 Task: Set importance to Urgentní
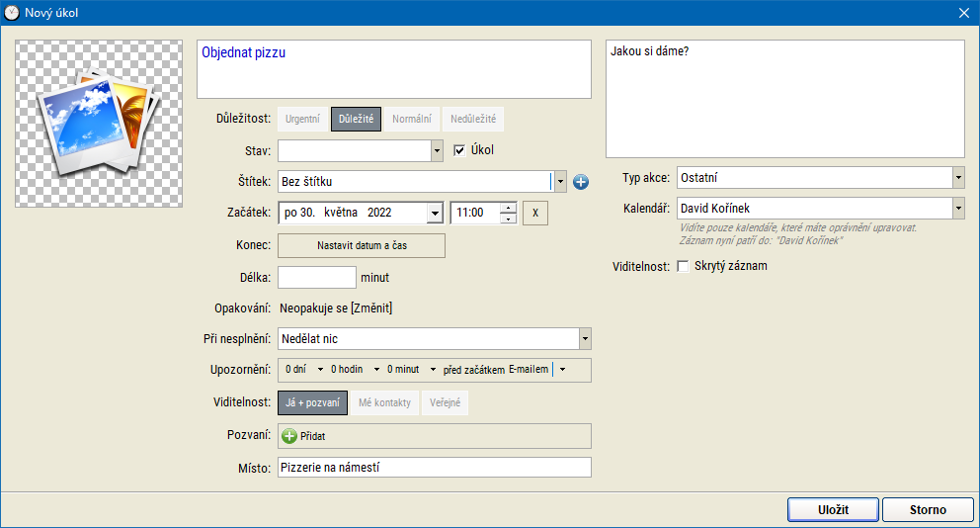(x=302, y=120)
